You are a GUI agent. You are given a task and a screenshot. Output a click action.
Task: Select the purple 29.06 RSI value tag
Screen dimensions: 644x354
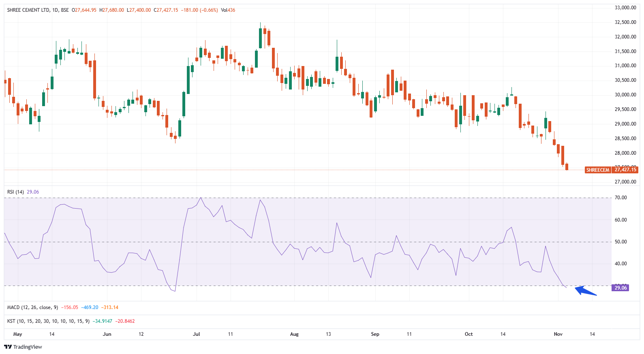[620, 288]
